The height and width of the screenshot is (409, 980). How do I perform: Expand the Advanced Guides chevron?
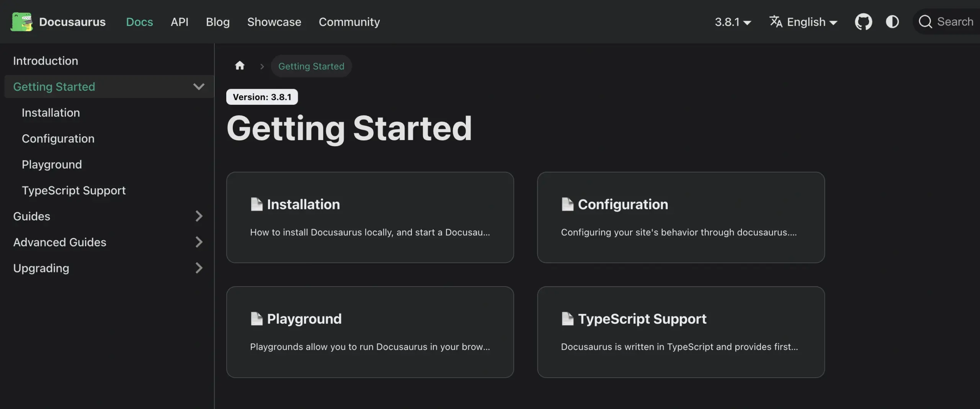pyautogui.click(x=199, y=242)
